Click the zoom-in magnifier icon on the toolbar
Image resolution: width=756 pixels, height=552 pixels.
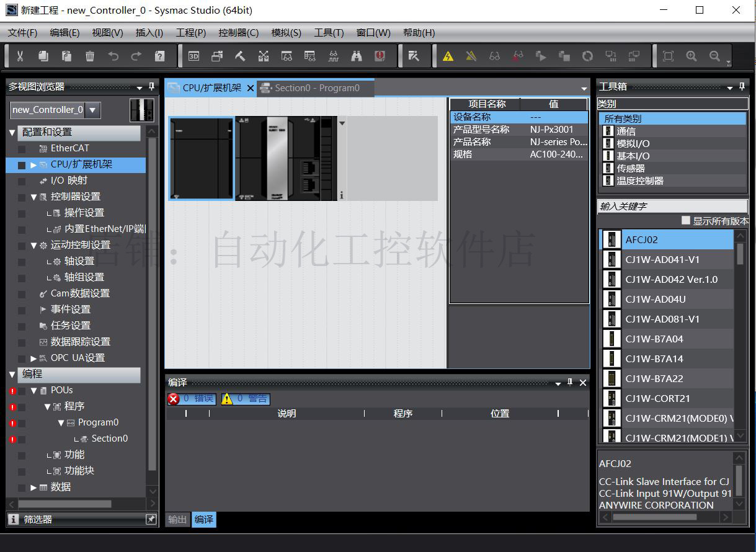pos(691,55)
